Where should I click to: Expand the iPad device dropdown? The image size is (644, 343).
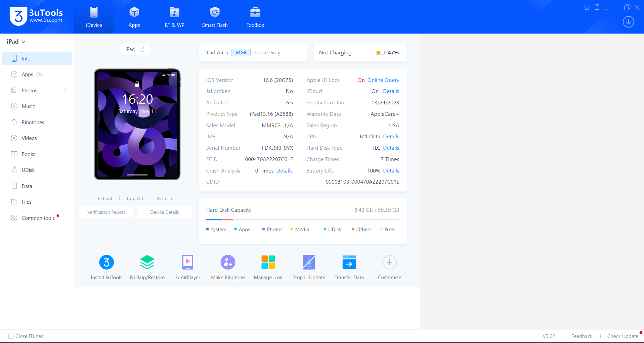(16, 42)
